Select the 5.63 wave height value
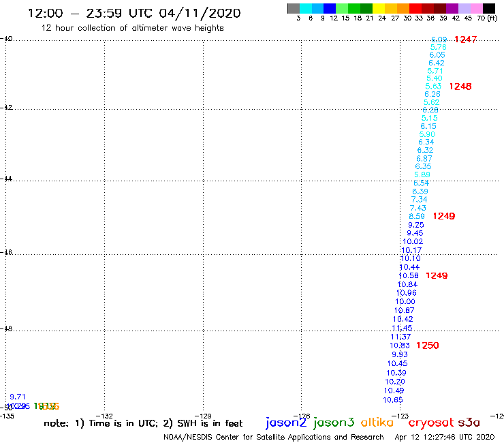This screenshot has height=443, width=504. pyautogui.click(x=433, y=87)
